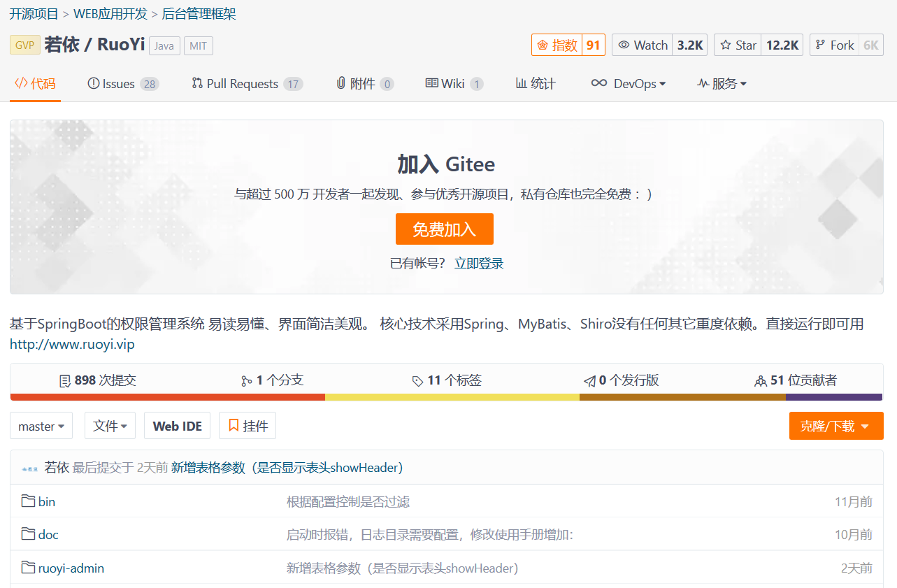Click the doc commit message 启动时报错
The image size is (897, 588).
tap(430, 535)
